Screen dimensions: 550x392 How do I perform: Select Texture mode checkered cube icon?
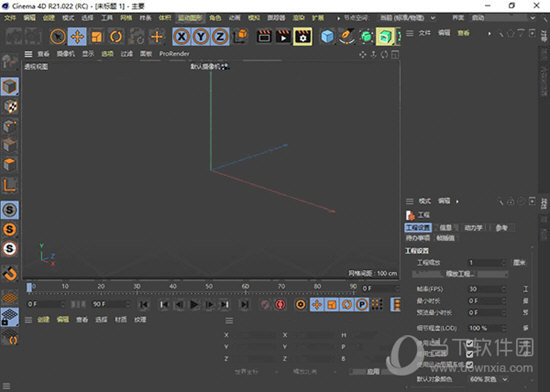pyautogui.click(x=11, y=107)
